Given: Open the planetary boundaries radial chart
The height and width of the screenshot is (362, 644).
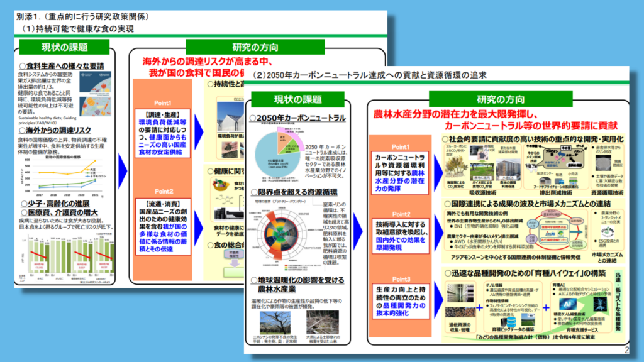Looking at the screenshot, I should click(281, 234).
